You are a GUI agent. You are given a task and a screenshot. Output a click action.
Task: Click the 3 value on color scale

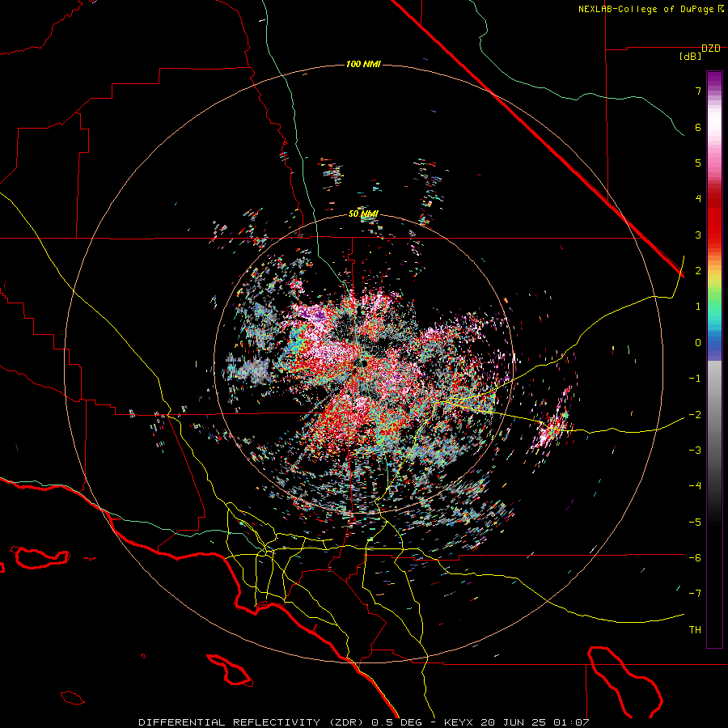pos(698,235)
